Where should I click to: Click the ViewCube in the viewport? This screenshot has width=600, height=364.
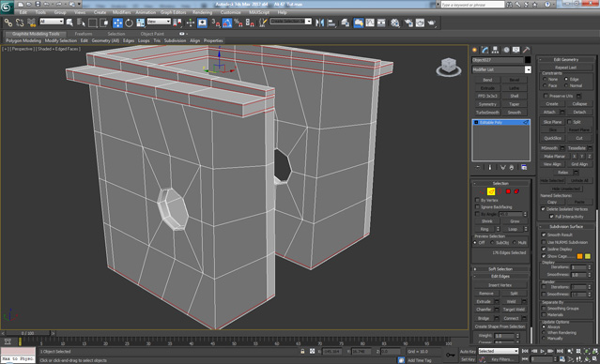pyautogui.click(x=449, y=67)
